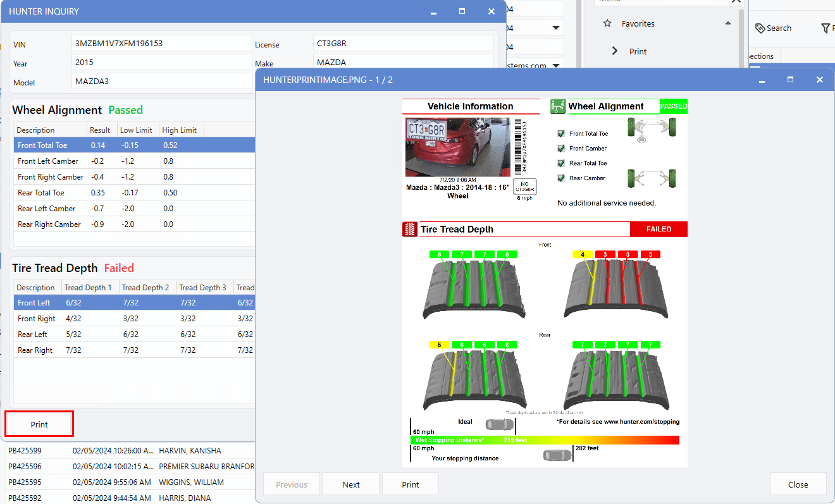Close the HUNTER INQUIRY window
This screenshot has width=835, height=504.
[x=492, y=11]
